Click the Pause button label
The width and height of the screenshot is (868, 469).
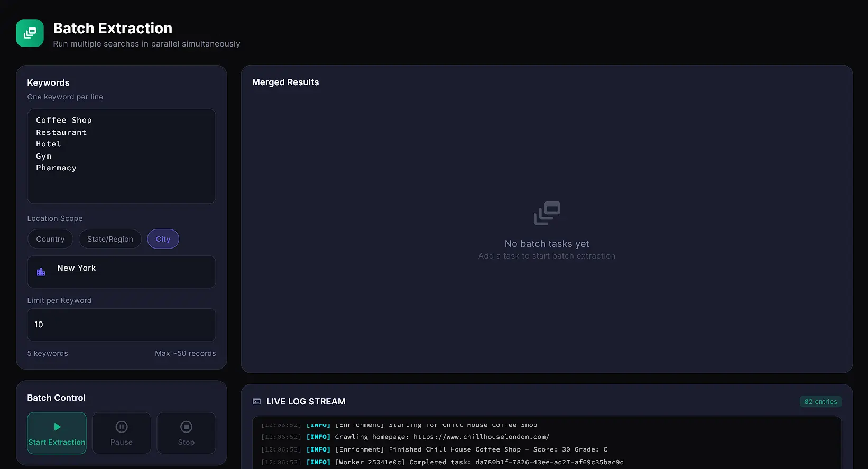122,442
